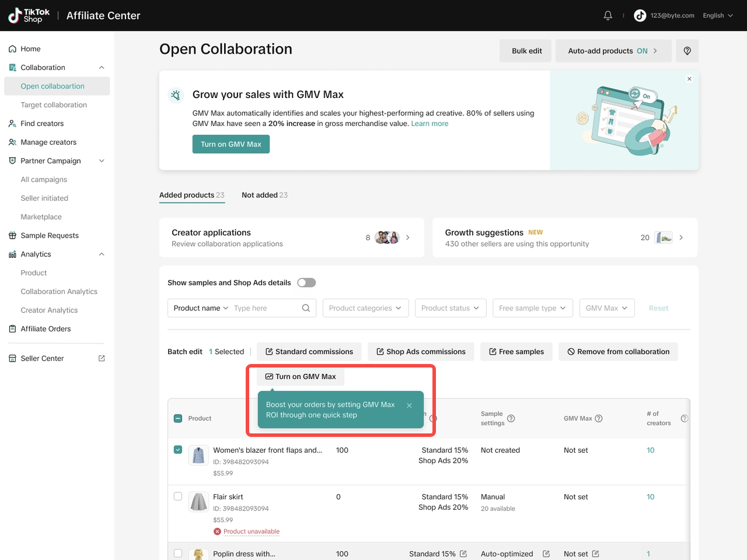The height and width of the screenshot is (560, 747).
Task: Click the help question-mark button
Action: click(x=687, y=51)
